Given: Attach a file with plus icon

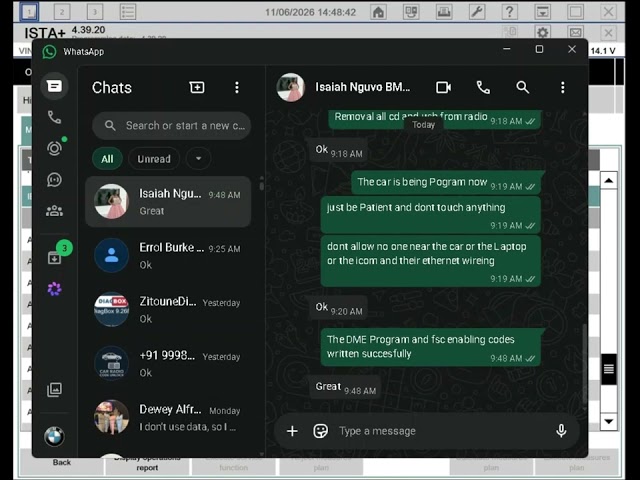Looking at the screenshot, I should click(292, 431).
